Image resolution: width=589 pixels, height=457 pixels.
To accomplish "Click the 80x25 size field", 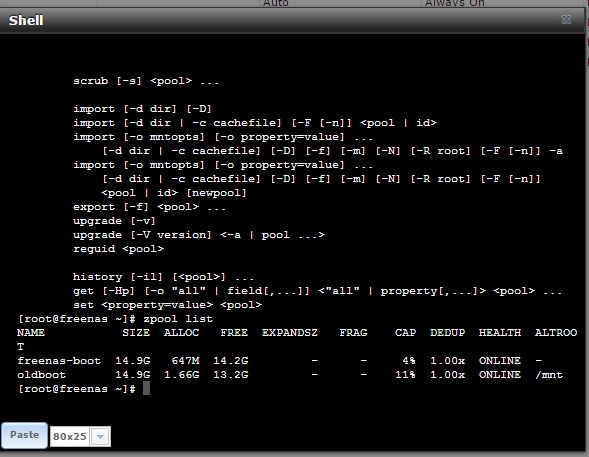I will coord(70,437).
